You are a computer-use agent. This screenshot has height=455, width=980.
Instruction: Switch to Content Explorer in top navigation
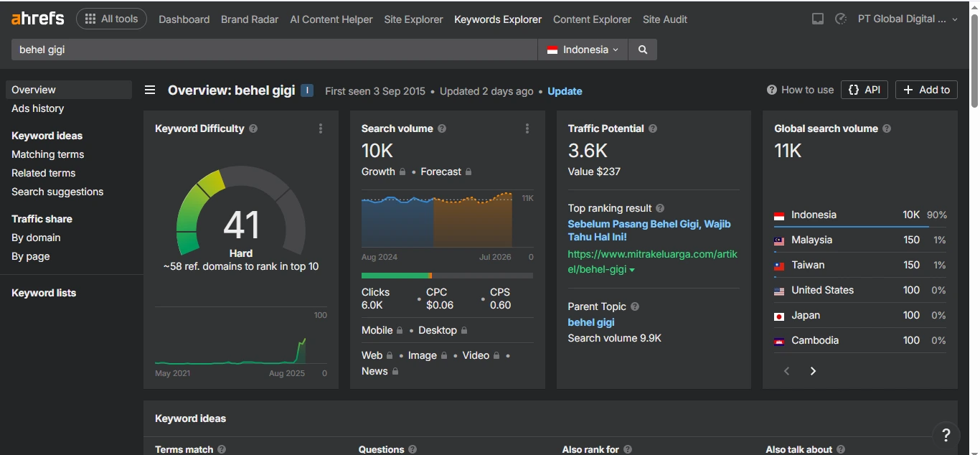(x=591, y=19)
